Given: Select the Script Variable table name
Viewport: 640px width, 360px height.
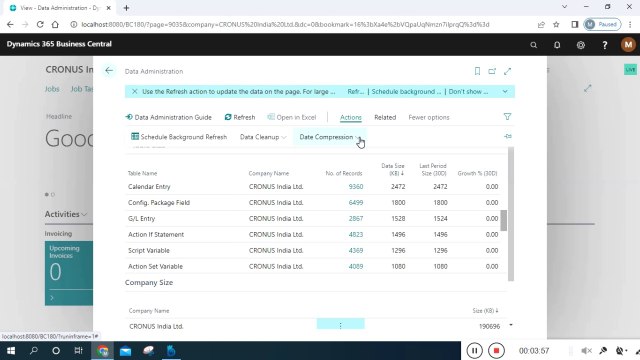Looking at the screenshot, I should (x=149, y=250).
